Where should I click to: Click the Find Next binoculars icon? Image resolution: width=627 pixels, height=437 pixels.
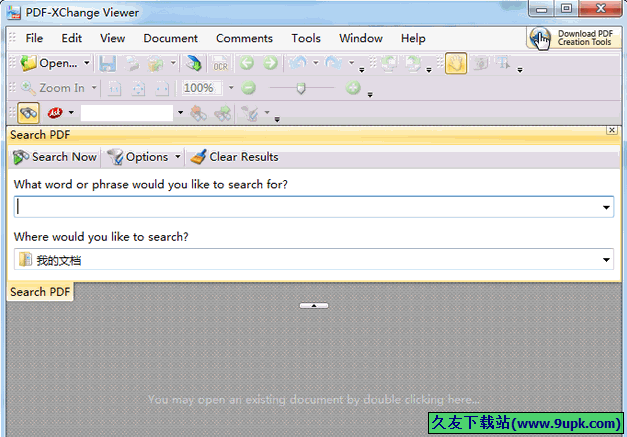[x=222, y=113]
